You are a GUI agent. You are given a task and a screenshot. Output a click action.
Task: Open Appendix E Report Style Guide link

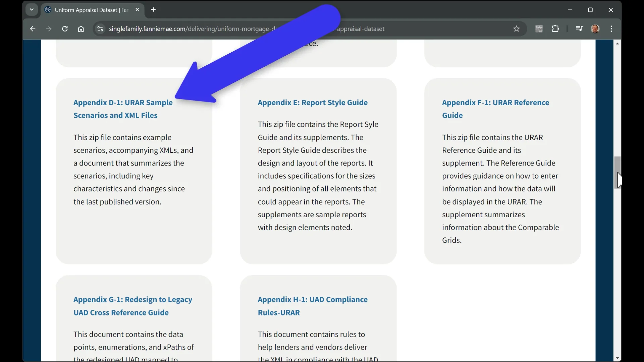(x=312, y=103)
